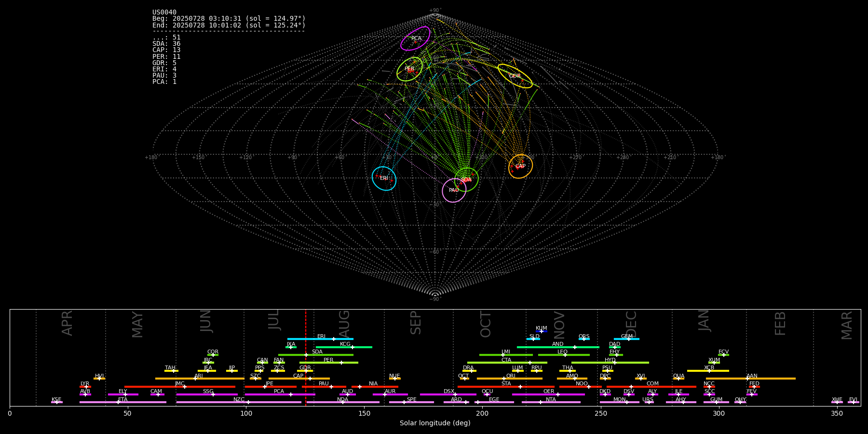The width and height of the screenshot is (868, 434).
Task: Select the SDA radiant ellipse on sky map
Action: tap(466, 179)
